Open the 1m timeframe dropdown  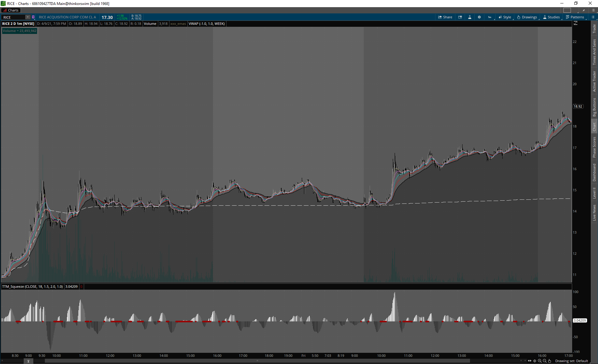click(490, 17)
